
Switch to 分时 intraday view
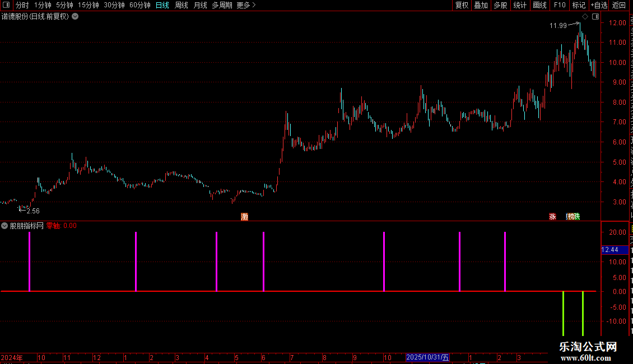(x=22, y=5)
